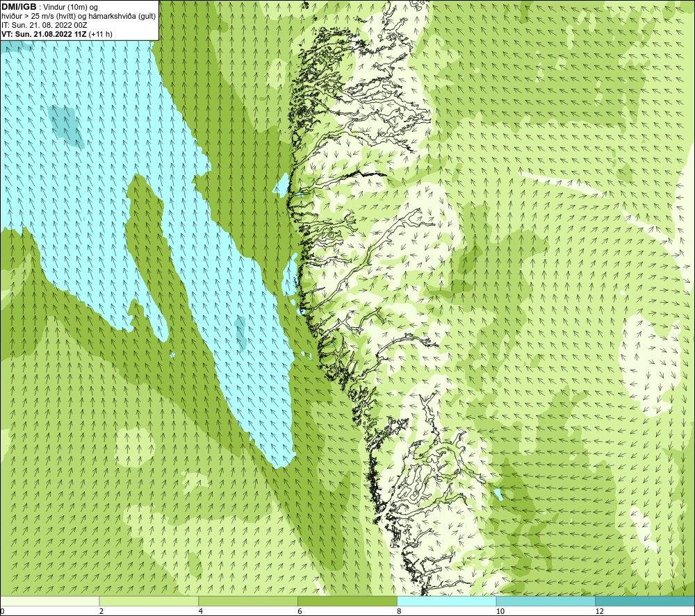Select the 8–10 m/s light cyan swatch

point(447,601)
